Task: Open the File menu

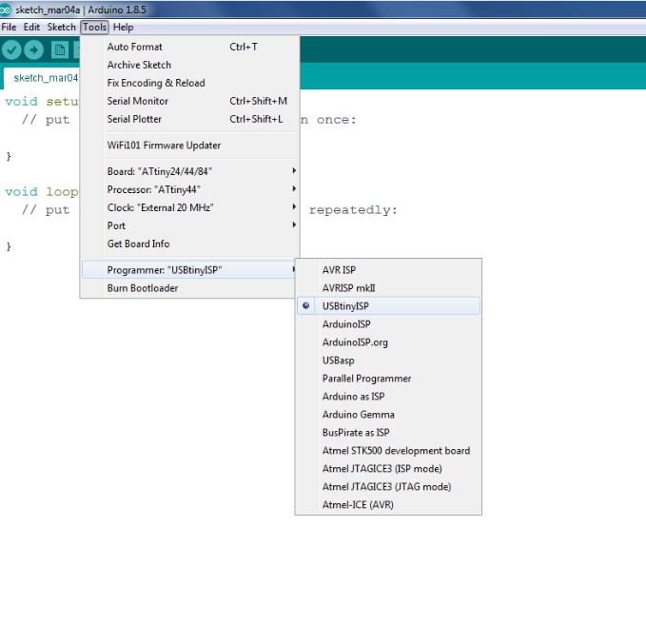Action: coord(9,28)
